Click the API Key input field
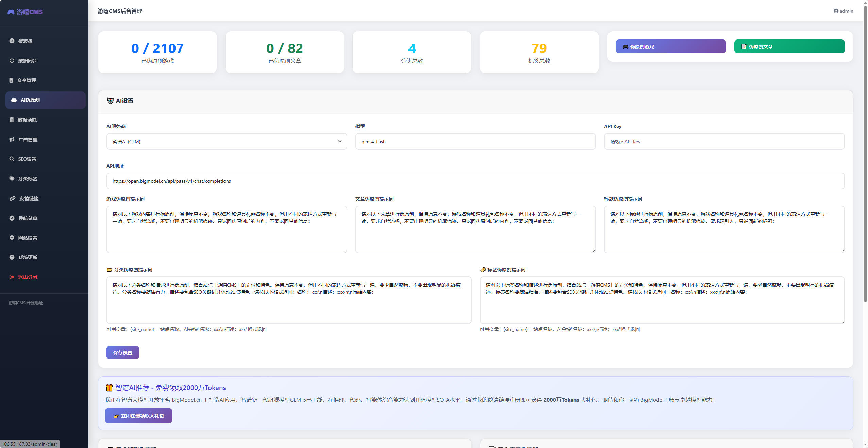This screenshot has width=868, height=448. pyautogui.click(x=724, y=142)
